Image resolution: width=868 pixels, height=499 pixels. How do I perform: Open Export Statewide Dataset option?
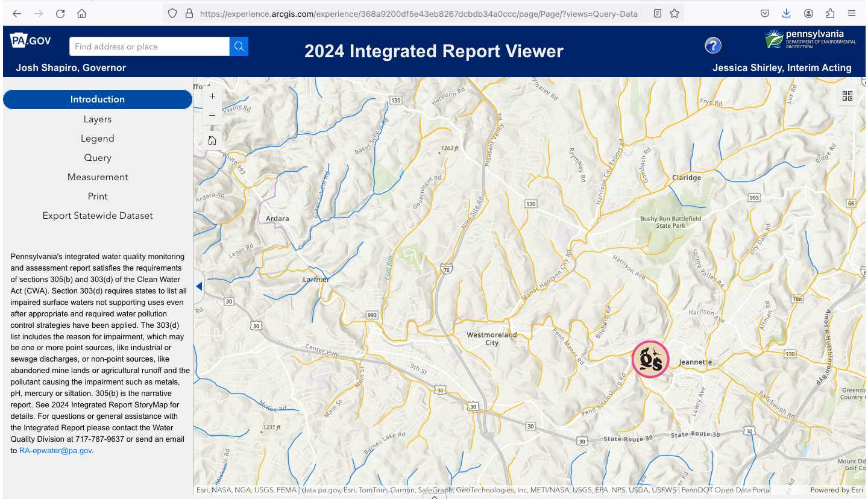coord(98,216)
